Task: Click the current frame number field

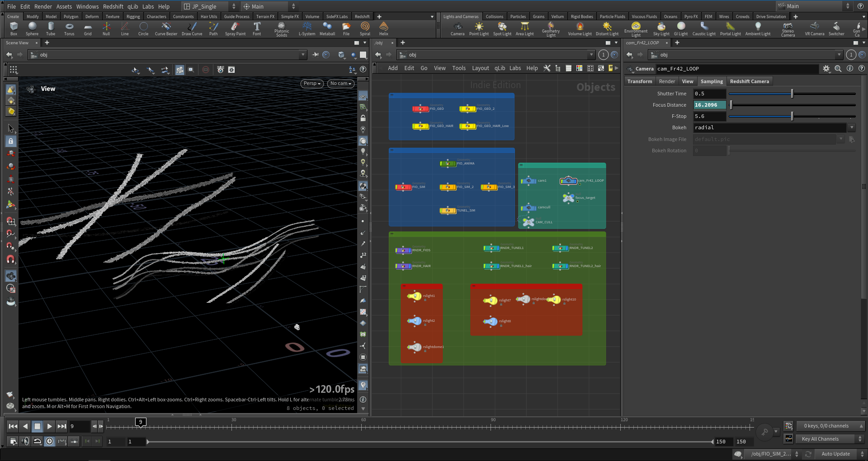Action: (x=80, y=426)
